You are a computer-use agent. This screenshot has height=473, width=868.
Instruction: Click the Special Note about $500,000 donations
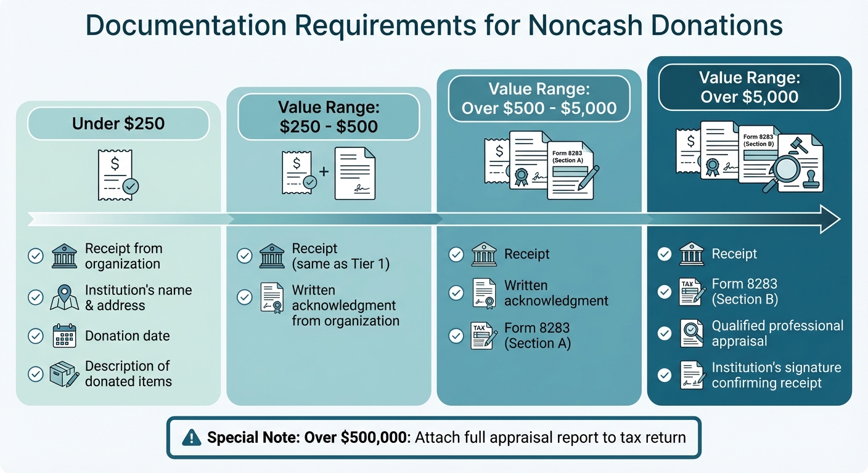(x=434, y=437)
